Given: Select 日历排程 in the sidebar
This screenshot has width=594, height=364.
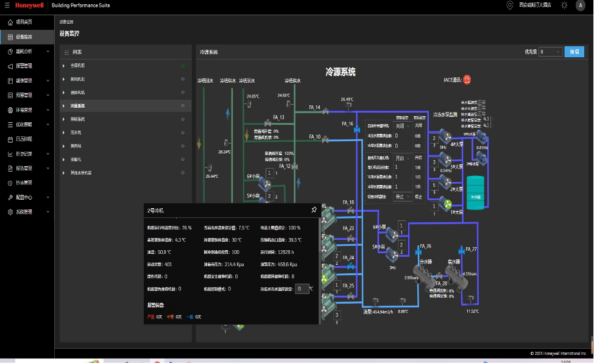Looking at the screenshot, I should [x=24, y=139].
